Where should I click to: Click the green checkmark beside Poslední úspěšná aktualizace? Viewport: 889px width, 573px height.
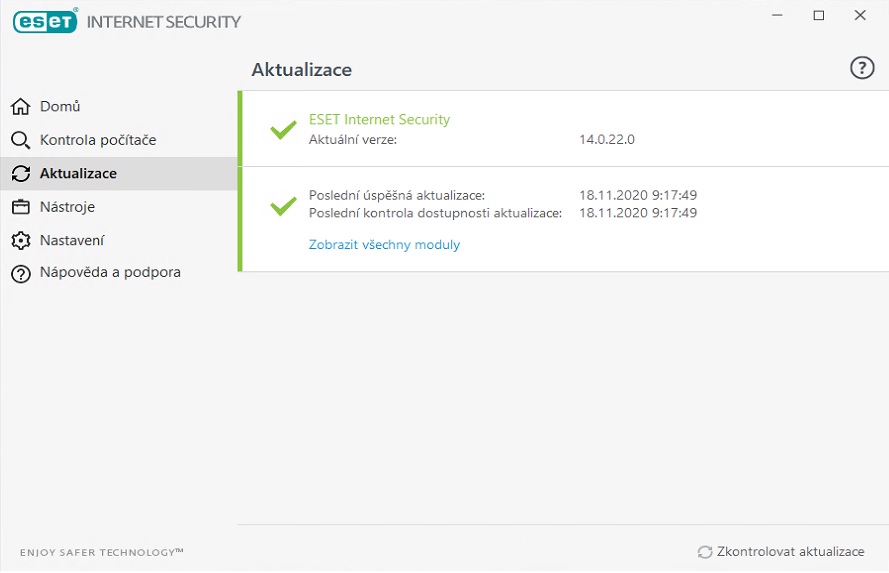tap(283, 206)
